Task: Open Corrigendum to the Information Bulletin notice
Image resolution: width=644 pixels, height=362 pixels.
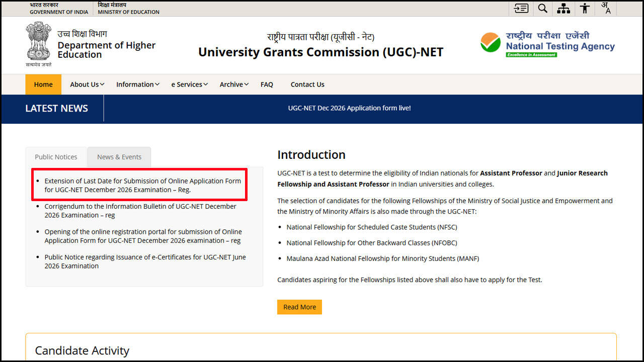Action: click(140, 211)
